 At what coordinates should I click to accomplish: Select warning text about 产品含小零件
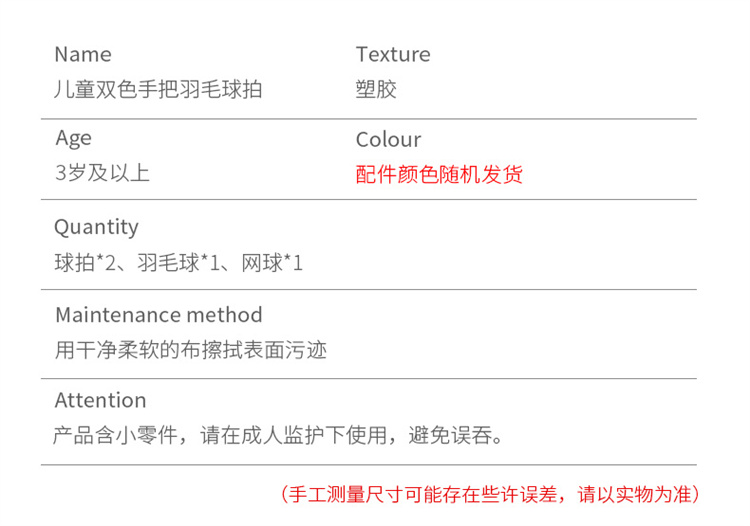[x=278, y=435]
